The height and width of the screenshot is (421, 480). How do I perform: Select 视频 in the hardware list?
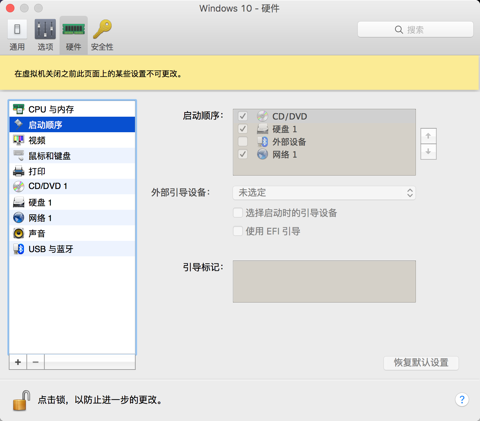click(72, 140)
